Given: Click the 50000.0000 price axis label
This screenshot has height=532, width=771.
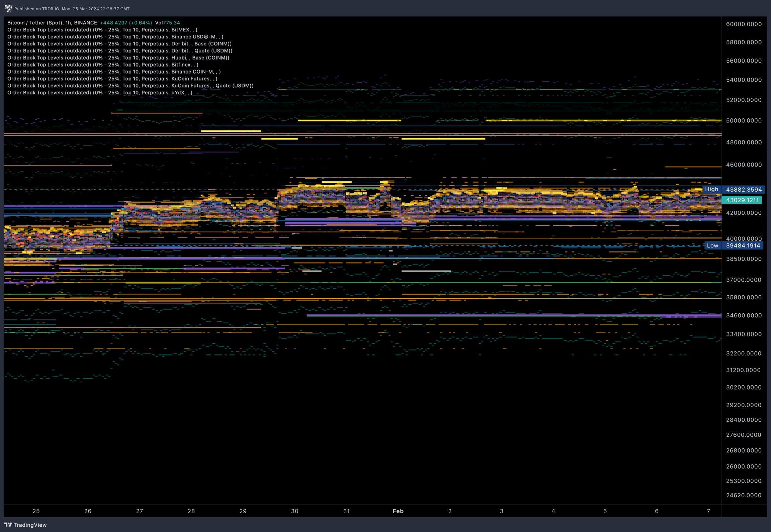Looking at the screenshot, I should point(744,121).
